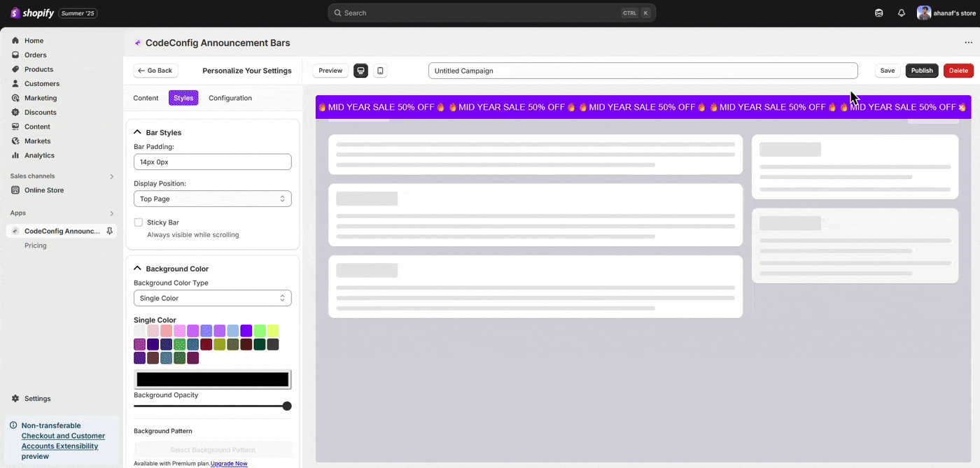The width and height of the screenshot is (980, 468).
Task: Click the purple MID YEAR SALE announcement bar
Action: tap(643, 107)
